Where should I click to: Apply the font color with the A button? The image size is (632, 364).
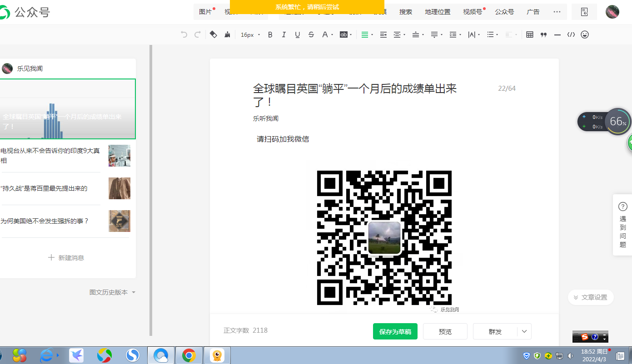point(325,34)
